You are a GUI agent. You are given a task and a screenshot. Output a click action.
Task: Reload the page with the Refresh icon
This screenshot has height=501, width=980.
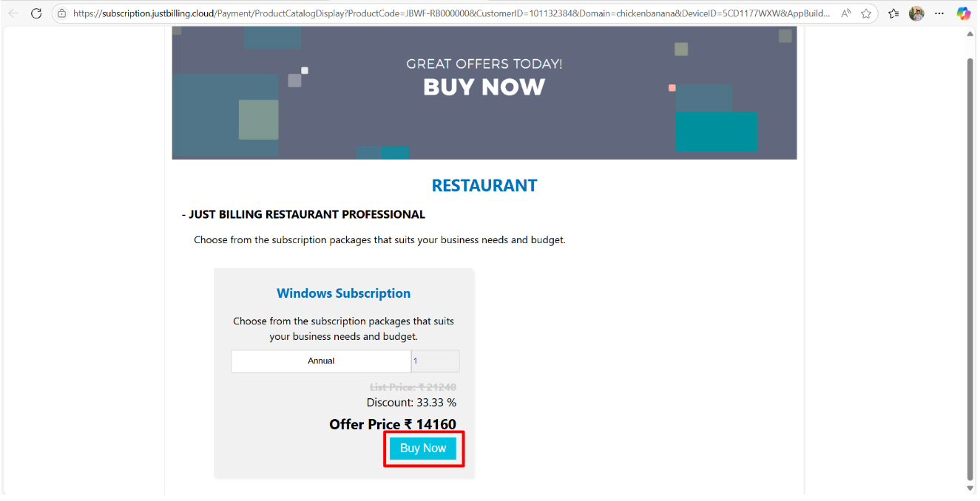(x=36, y=13)
